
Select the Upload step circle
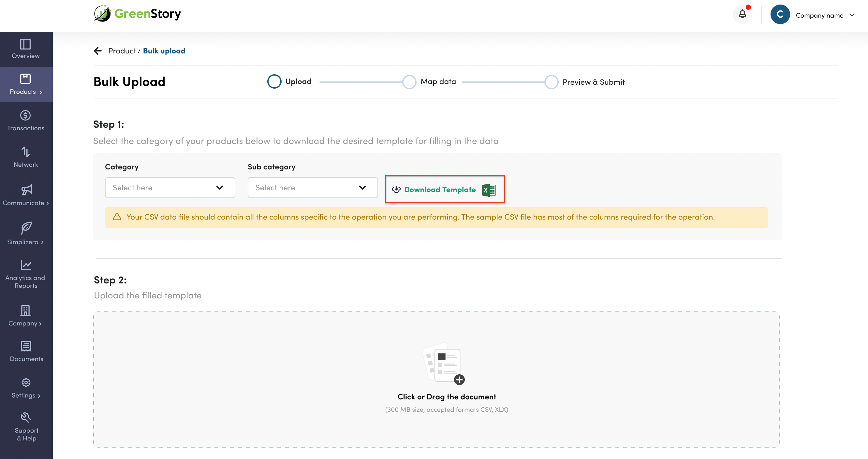coord(274,81)
